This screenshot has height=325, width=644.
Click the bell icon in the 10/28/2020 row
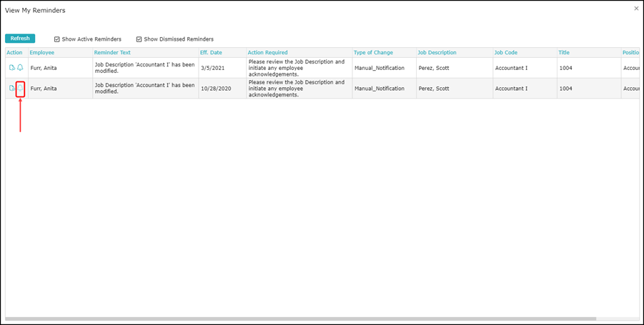[20, 88]
